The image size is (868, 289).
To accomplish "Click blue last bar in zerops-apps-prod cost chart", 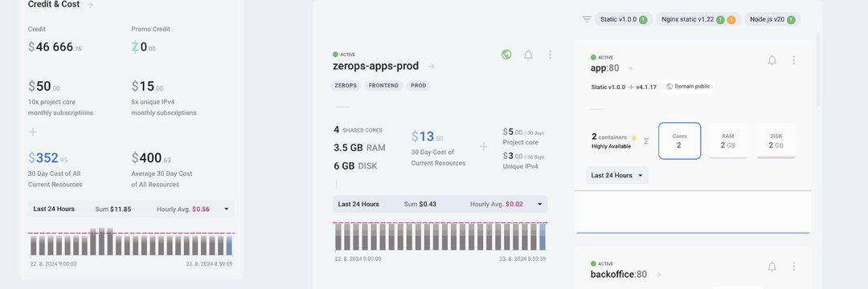I will click(542, 237).
